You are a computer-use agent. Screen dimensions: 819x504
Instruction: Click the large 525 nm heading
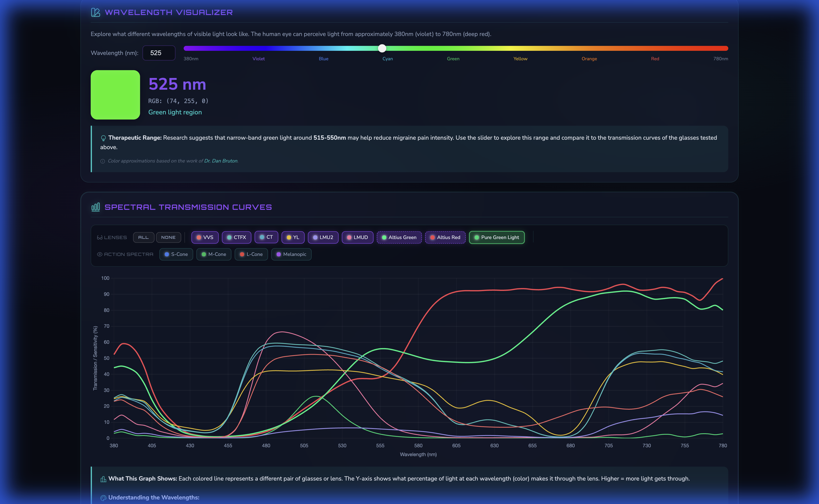[x=177, y=84]
